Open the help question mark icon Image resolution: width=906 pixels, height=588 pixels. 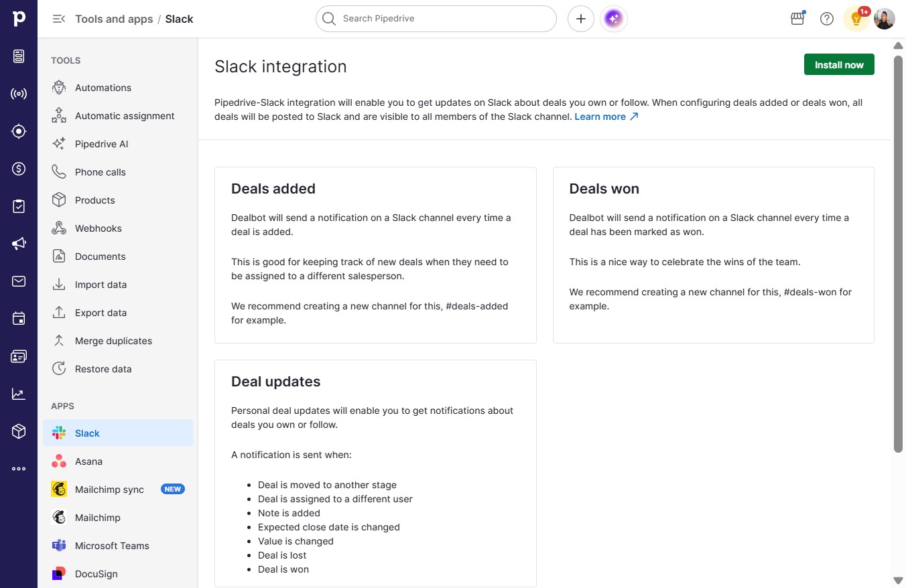[x=827, y=19]
